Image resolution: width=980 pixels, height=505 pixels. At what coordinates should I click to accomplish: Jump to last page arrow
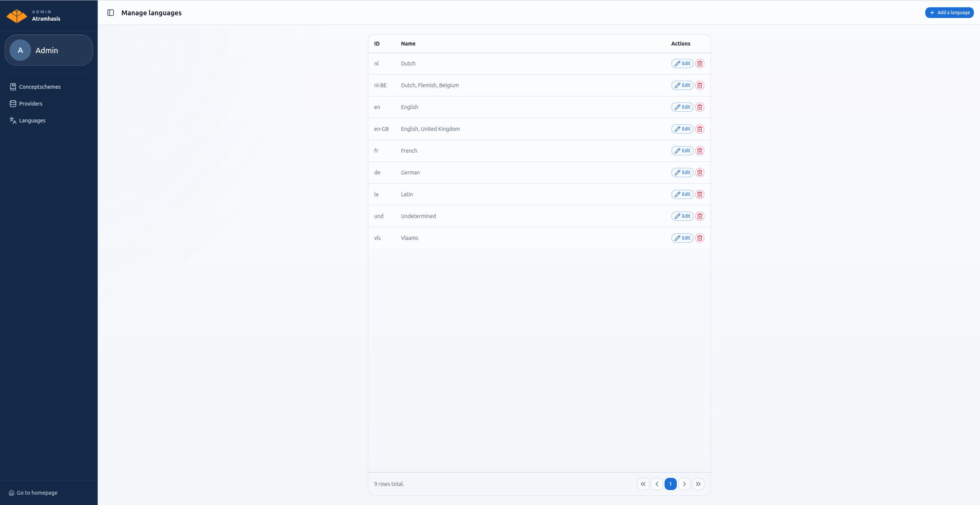(x=698, y=484)
